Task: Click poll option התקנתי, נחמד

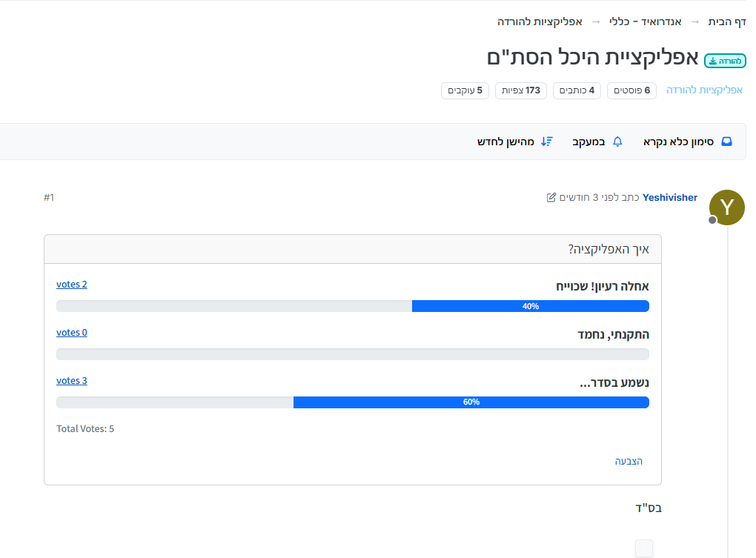Action: click(x=613, y=334)
